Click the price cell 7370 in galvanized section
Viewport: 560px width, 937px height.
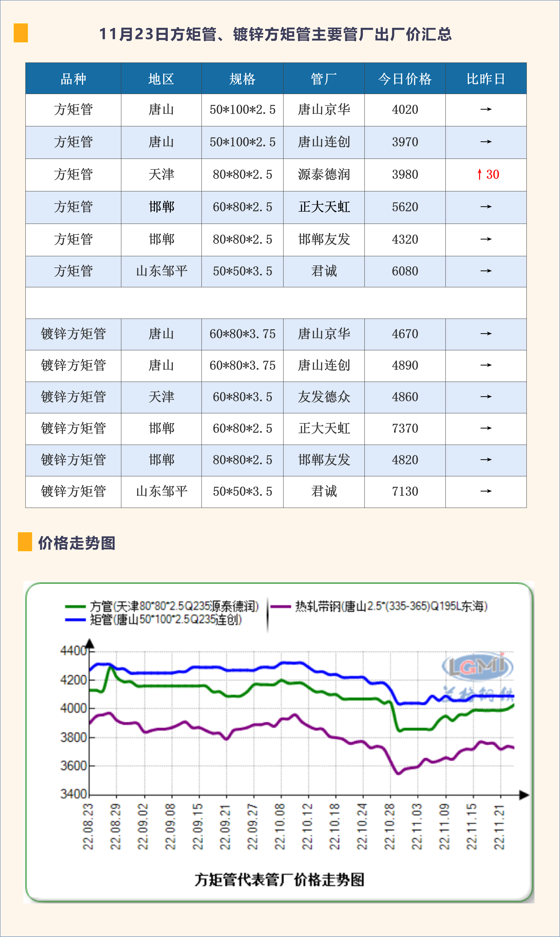(405, 428)
